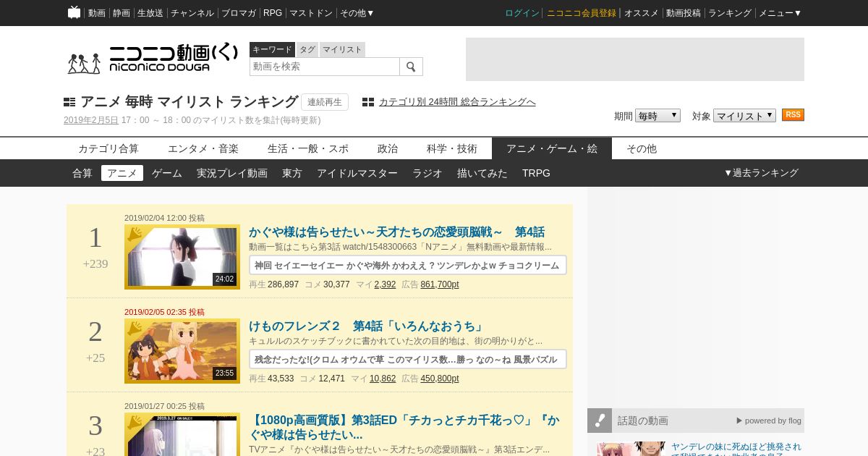
Task: Open けものフレンズ２ 第4話 thumbnail
Action: [182, 351]
